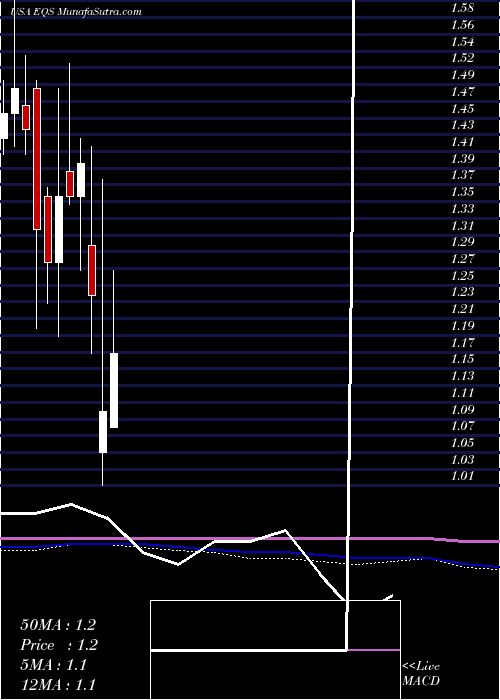Viewport: 500px width, 700px height.
Task: Select the last white candle near 1.15
Action: point(114,391)
